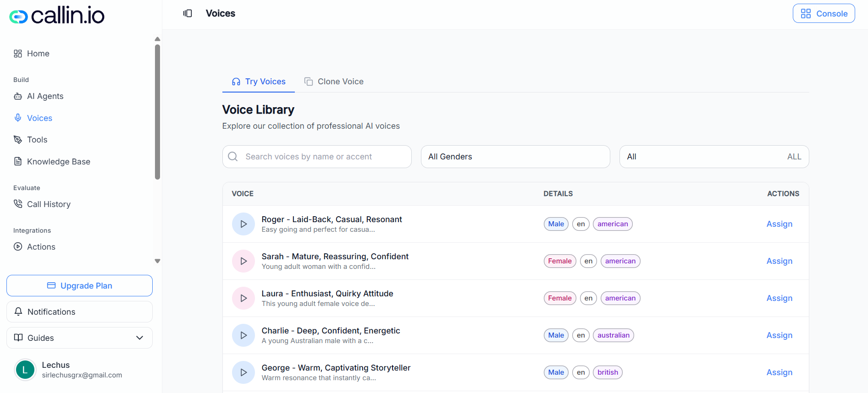
Task: Click Charlie's australian tag
Action: click(614, 335)
